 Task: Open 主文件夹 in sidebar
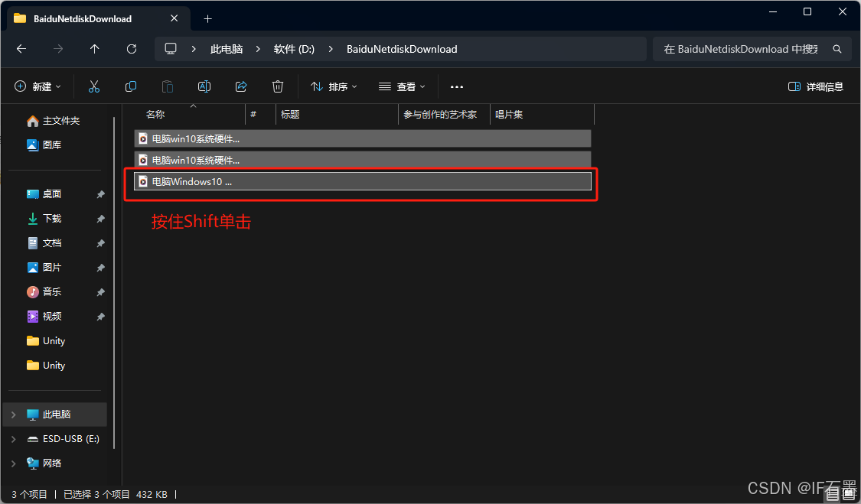[x=54, y=120]
